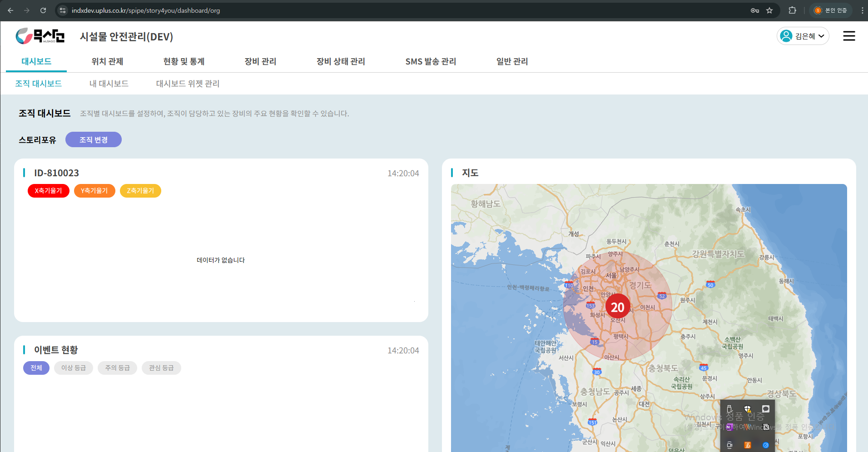
Task: Click the Mulsago logo
Action: (x=40, y=36)
